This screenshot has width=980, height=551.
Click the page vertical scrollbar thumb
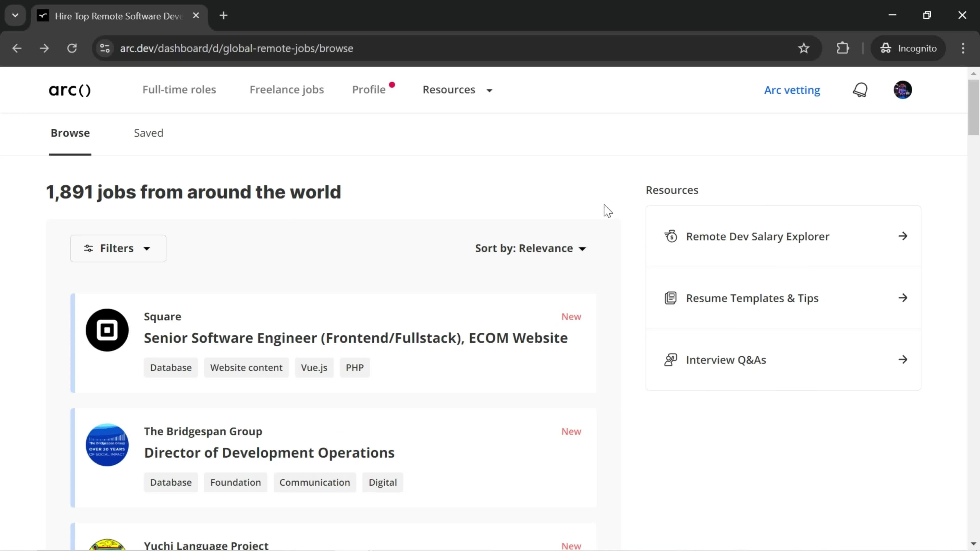(973, 107)
